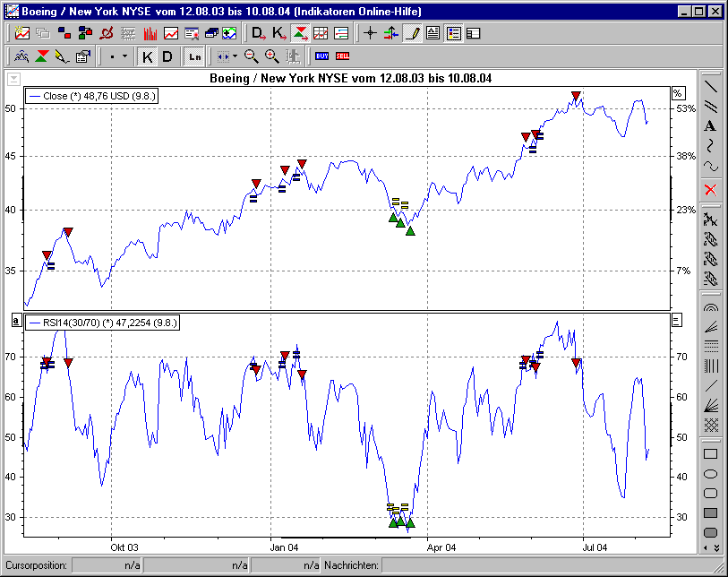728x577 pixels.
Task: Enable logarithmic scaling with the Ln button
Action: 193,56
